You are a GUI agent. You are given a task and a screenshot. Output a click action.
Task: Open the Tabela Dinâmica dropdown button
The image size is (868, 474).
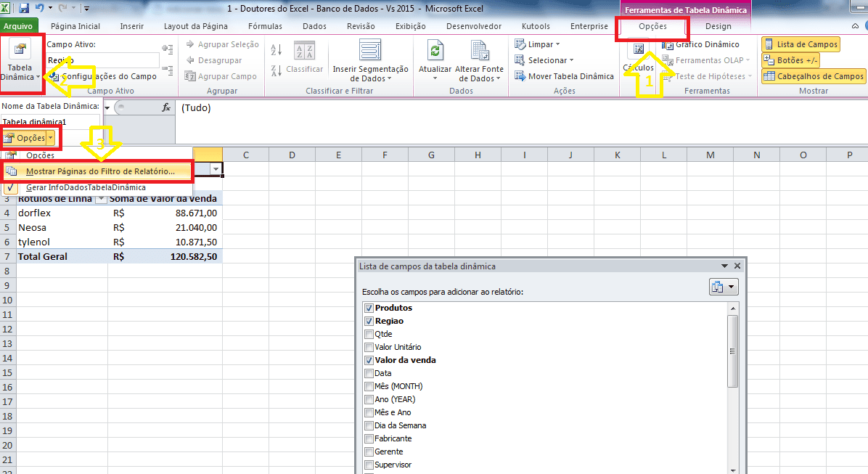(20, 63)
